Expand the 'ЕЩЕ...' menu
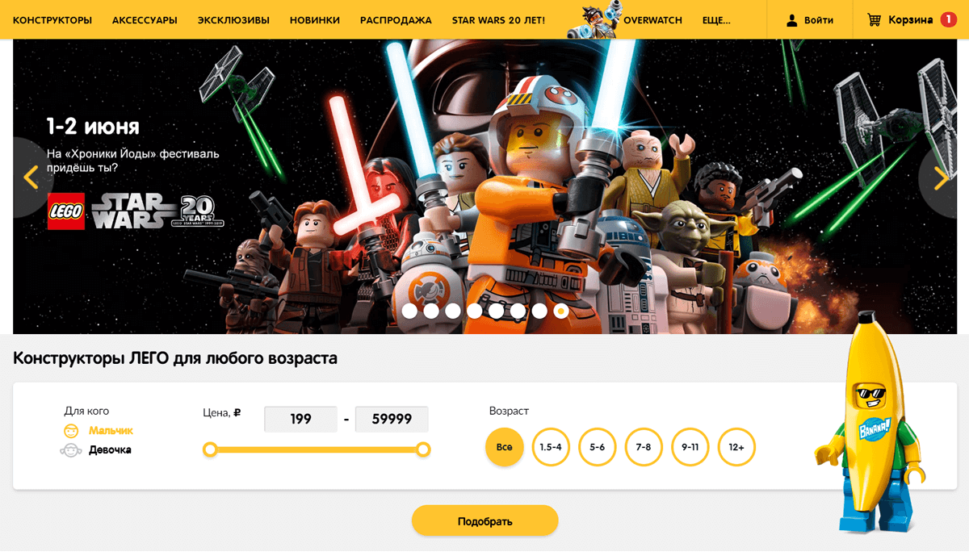The height and width of the screenshot is (560, 969). click(716, 20)
